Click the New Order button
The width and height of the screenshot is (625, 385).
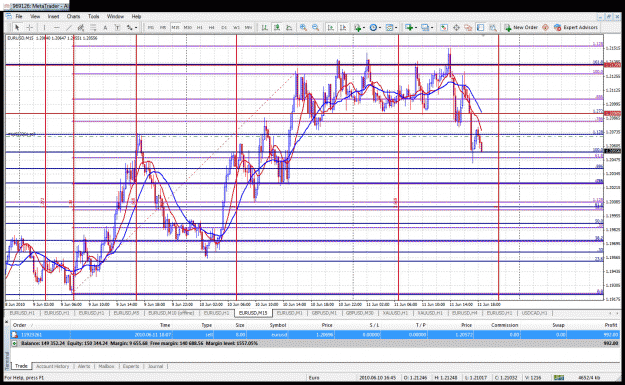(521, 28)
